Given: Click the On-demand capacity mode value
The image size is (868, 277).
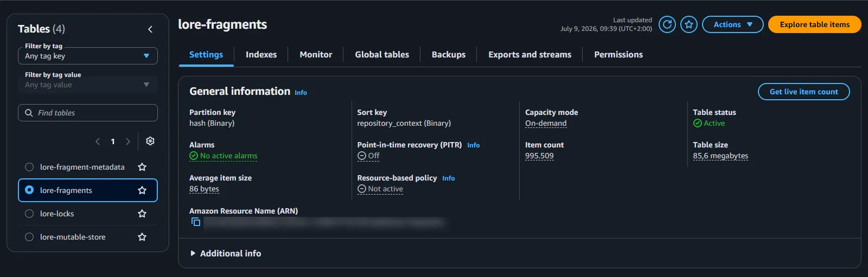Looking at the screenshot, I should click(546, 123).
